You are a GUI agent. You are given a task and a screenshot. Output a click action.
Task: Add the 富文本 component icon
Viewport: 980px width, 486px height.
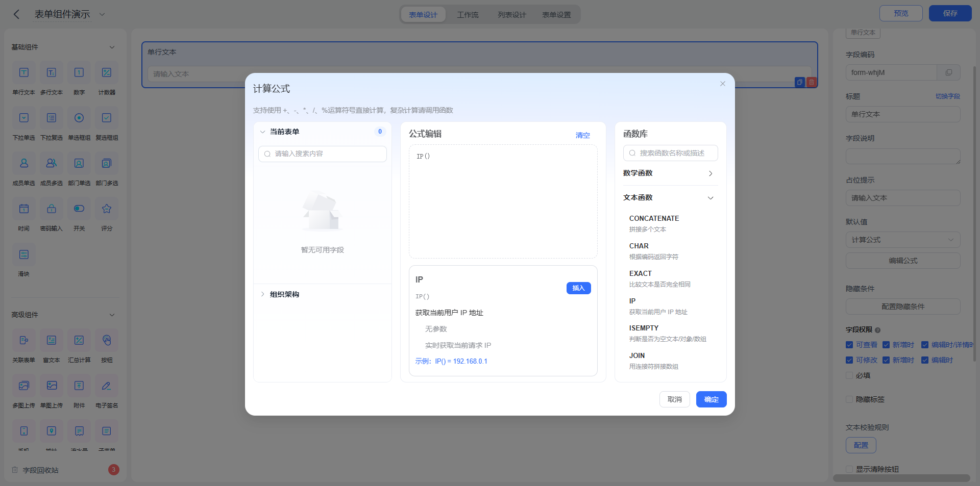pos(52,340)
